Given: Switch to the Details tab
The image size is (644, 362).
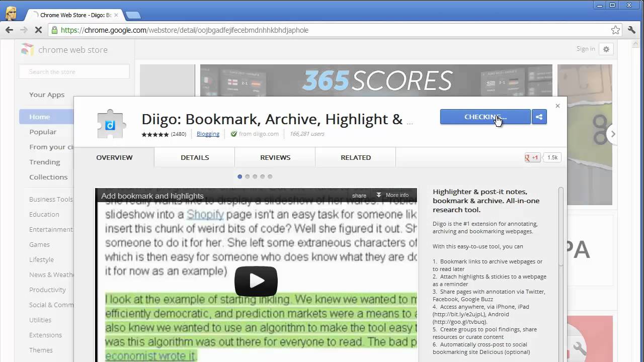Looking at the screenshot, I should coord(195,157).
